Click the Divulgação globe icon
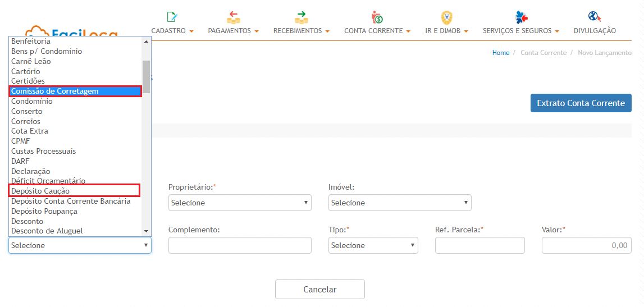 tap(595, 17)
